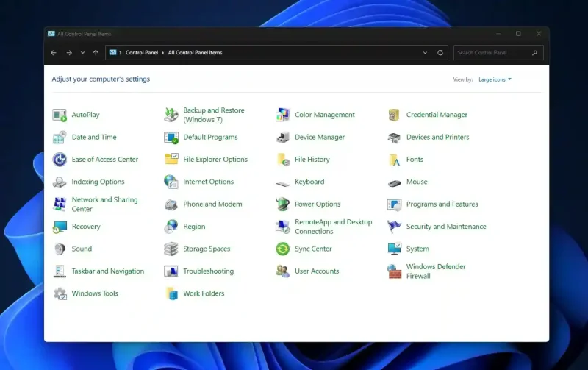Screen dimensions: 588x370
Task: Open the AutoPlay icon
Action: tap(60, 115)
